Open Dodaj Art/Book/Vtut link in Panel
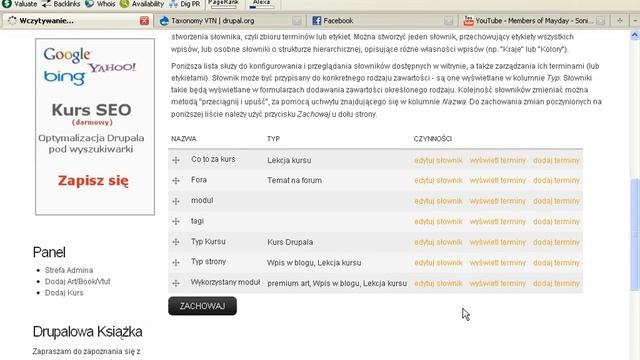The width and height of the screenshot is (640, 360). coord(78,281)
